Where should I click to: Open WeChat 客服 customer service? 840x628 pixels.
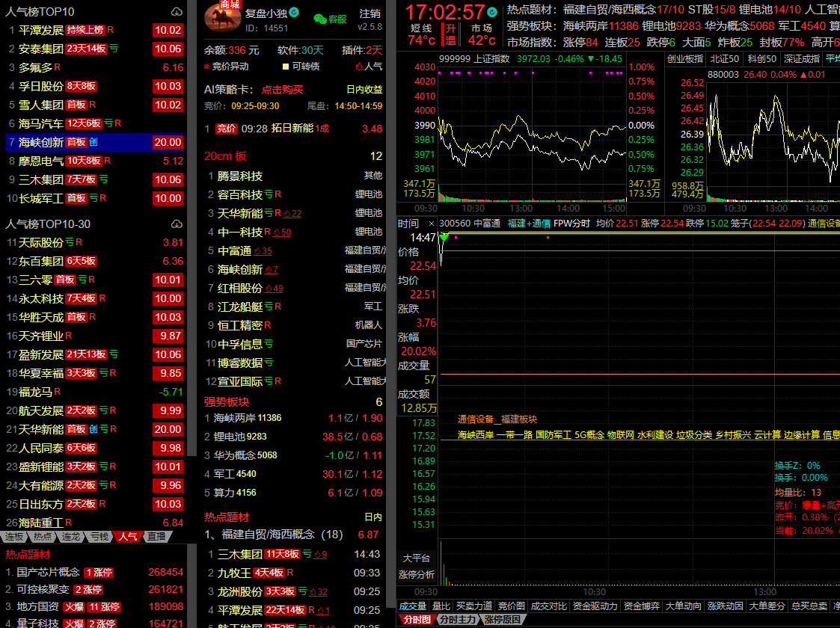coord(330,19)
